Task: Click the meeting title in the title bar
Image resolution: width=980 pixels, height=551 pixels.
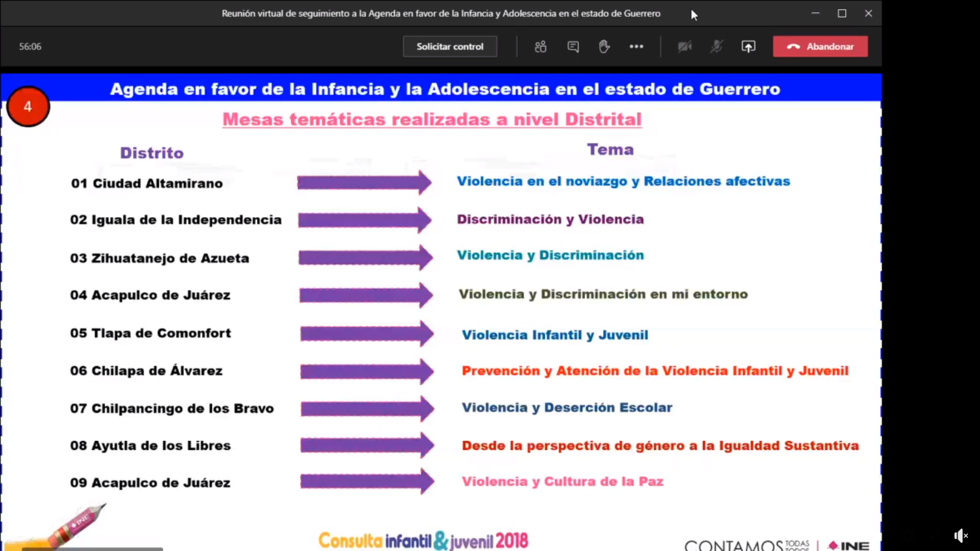Action: click(441, 14)
